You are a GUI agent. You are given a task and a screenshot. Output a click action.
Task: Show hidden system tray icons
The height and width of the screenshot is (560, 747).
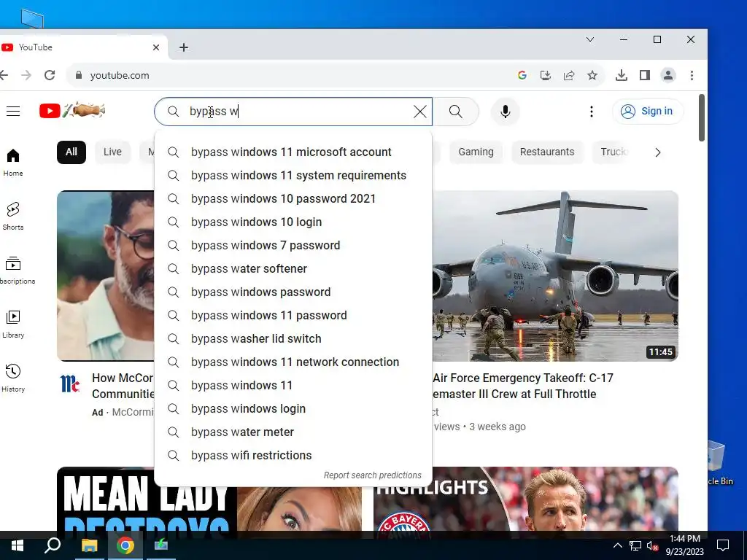[617, 545]
